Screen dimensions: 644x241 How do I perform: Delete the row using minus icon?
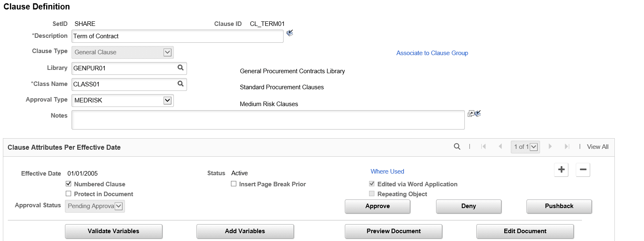pyautogui.click(x=583, y=169)
